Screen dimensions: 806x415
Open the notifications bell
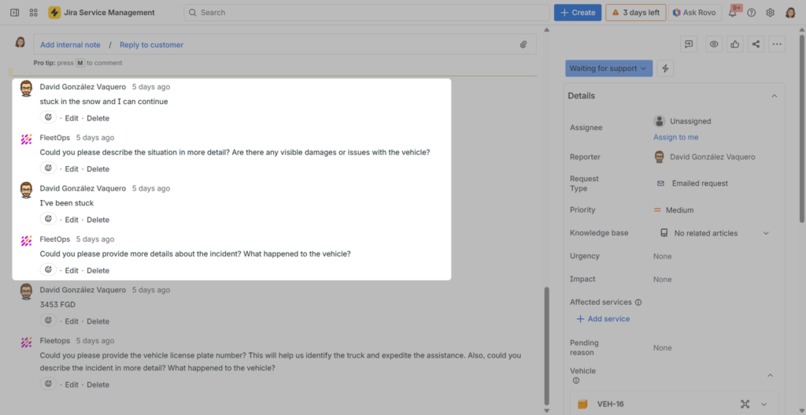coord(733,12)
